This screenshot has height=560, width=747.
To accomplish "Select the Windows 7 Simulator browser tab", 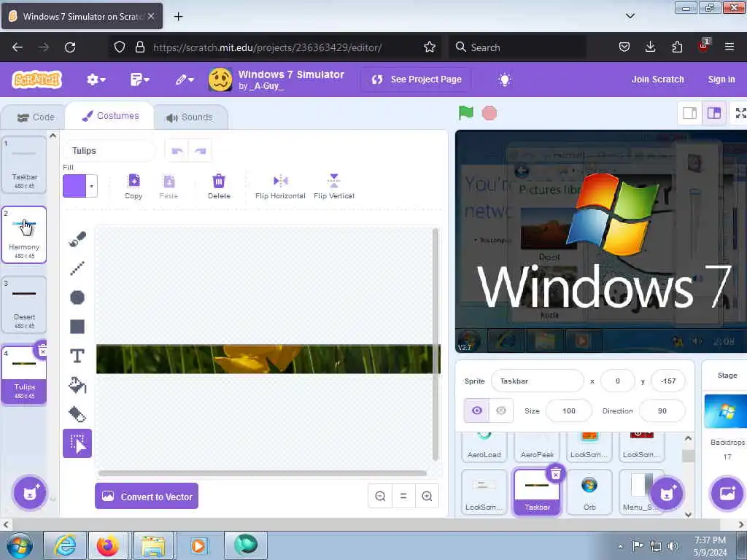I will [x=82, y=16].
